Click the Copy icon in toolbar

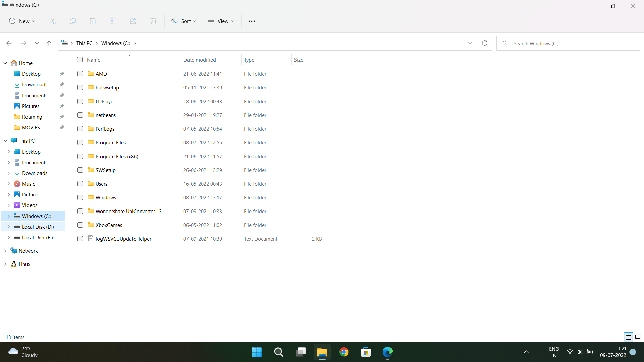73,21
